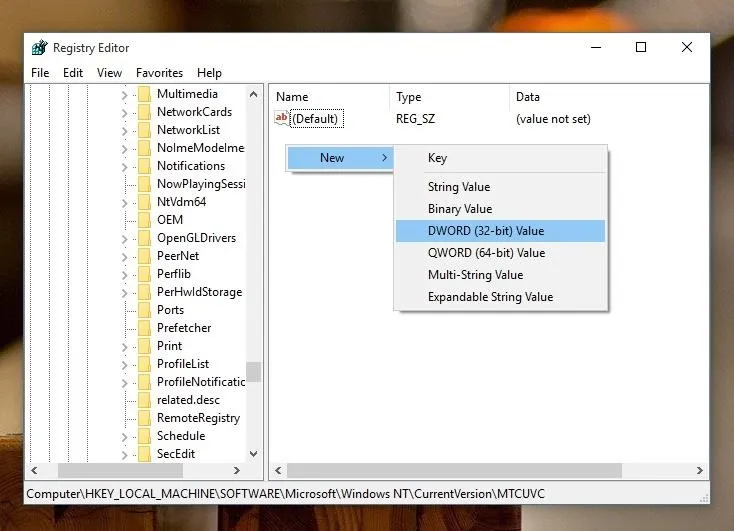Open the Help menu
Viewport: 734px width, 531px height.
pyautogui.click(x=209, y=73)
